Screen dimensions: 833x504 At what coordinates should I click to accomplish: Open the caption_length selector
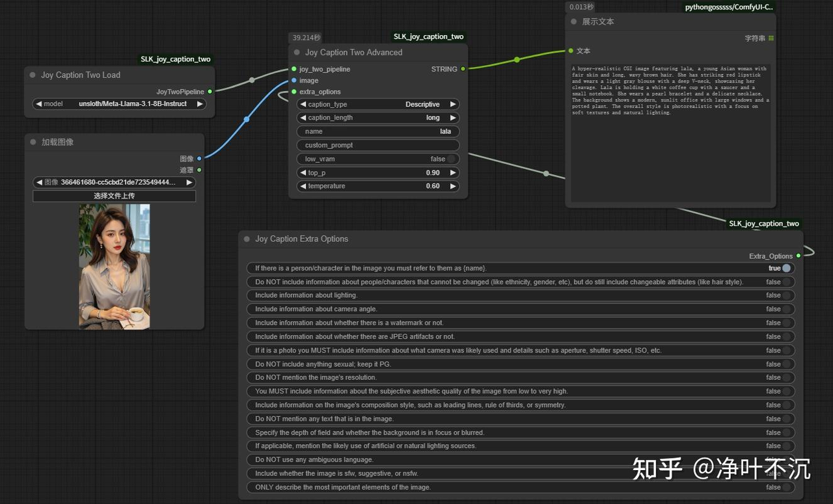click(377, 118)
